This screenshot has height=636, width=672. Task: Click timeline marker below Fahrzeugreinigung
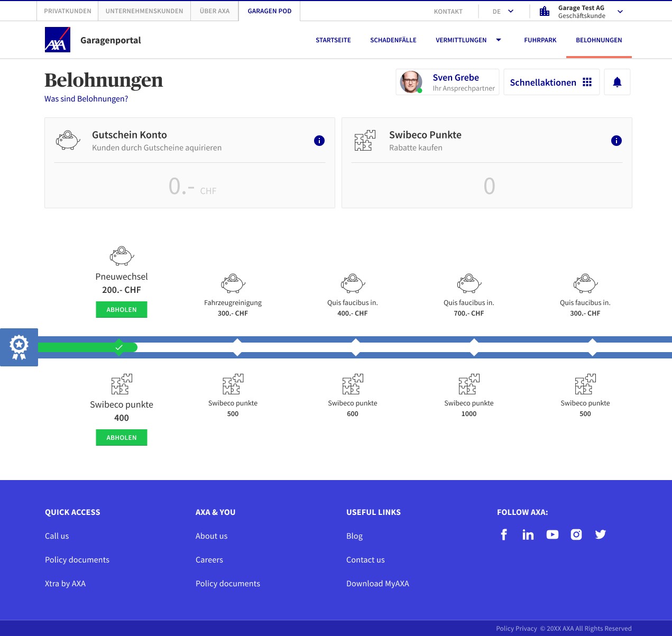click(237, 347)
